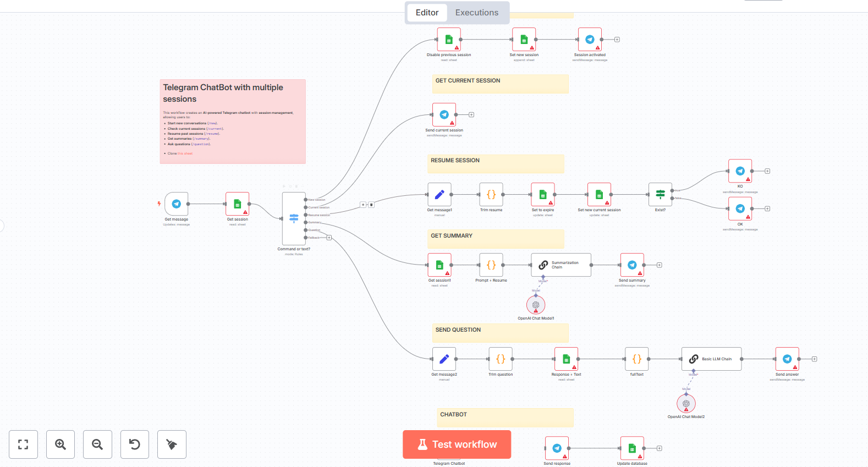Click the Test workflow button
Screen dimensions: 868x467
coord(457,444)
